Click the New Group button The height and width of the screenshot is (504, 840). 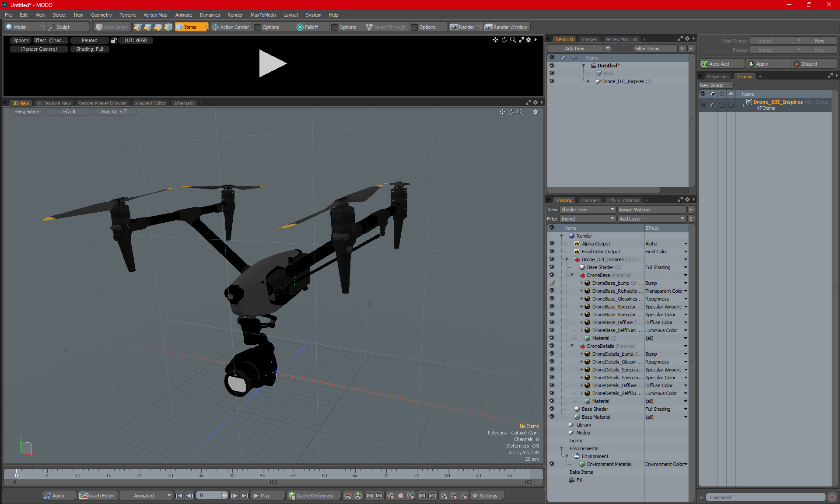tap(716, 85)
